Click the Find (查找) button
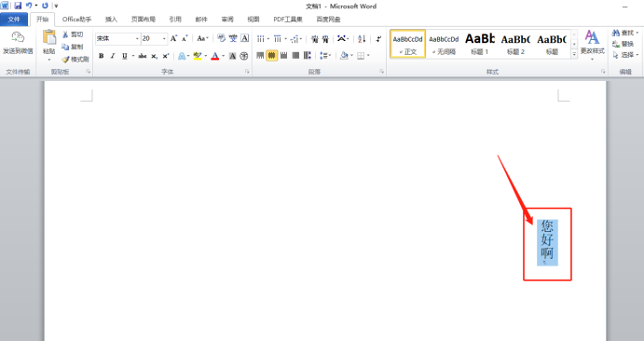644x341 pixels. tap(624, 33)
